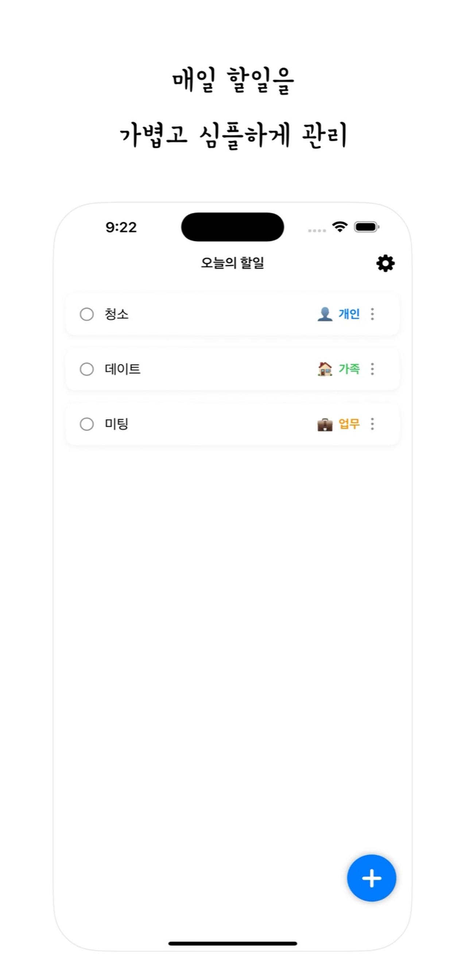Image resolution: width=453 pixels, height=980 pixels.
Task: Tap the blue plus add-task button
Action: tap(371, 878)
